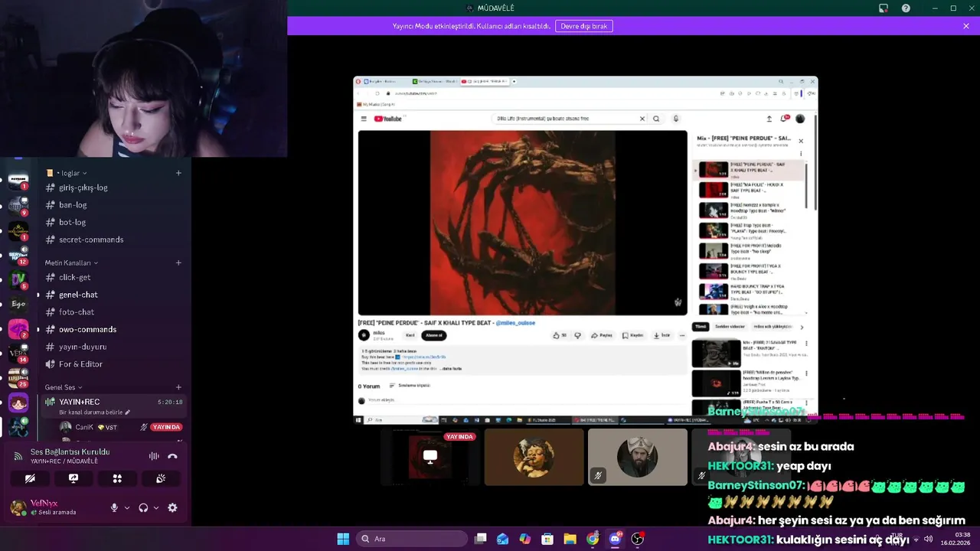Screen dimensions: 980x551
Task: Mute the microphone
Action: (x=114, y=507)
